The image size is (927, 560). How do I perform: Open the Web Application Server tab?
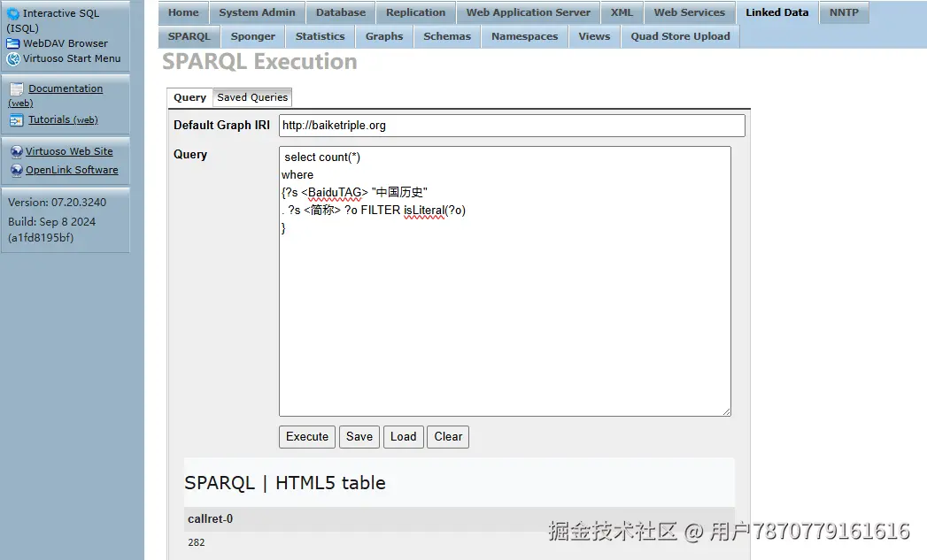528,12
